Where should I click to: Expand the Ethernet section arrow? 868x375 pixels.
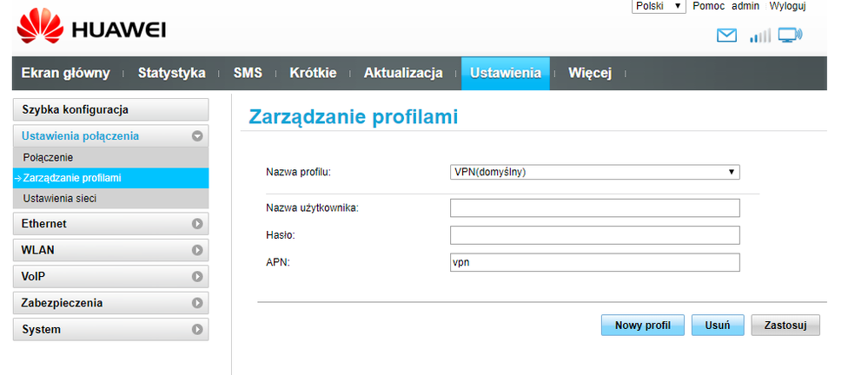tap(198, 224)
